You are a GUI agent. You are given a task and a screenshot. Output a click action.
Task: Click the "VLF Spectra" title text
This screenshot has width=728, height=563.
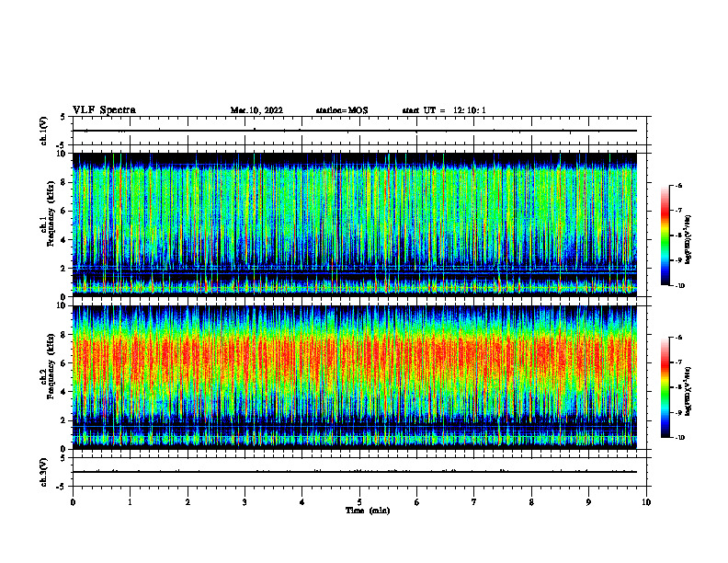(x=104, y=110)
